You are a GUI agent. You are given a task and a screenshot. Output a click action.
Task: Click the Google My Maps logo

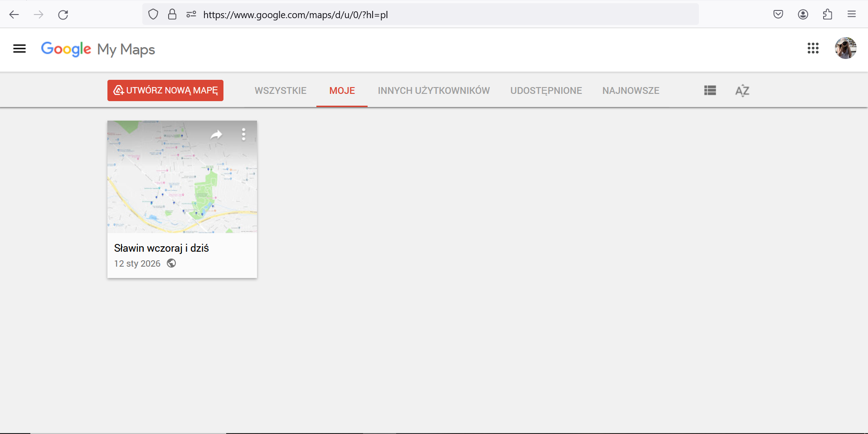[x=98, y=49]
